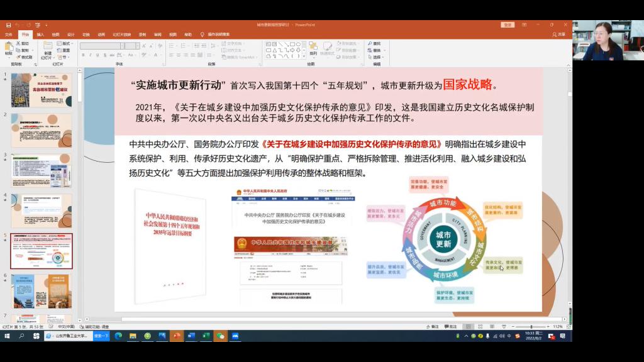Screen dimensions: 644x362
Task: Click the Cut (剪切) scissors icon
Action: click(x=18, y=43)
